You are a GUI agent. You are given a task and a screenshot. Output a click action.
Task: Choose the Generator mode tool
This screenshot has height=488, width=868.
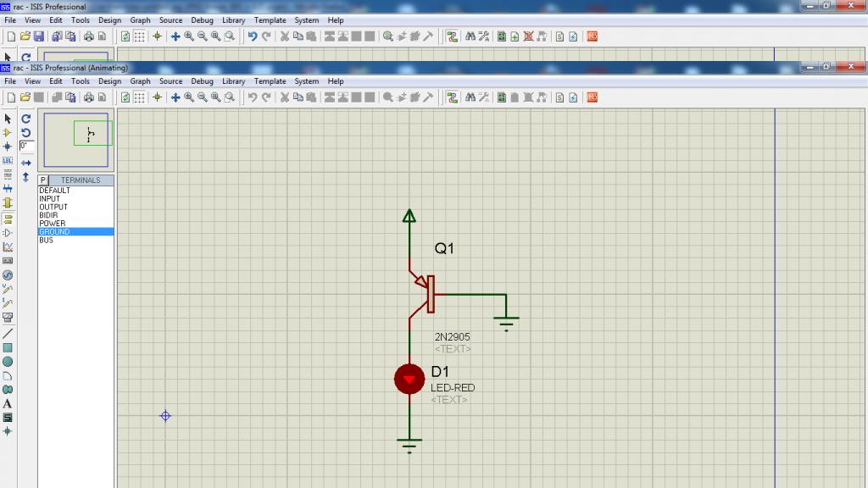pyautogui.click(x=7, y=275)
